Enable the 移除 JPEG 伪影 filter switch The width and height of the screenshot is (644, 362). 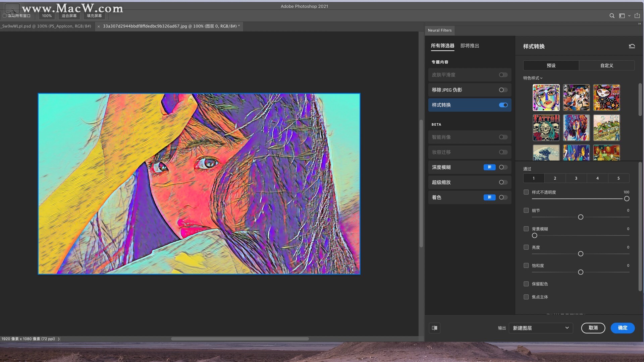(503, 90)
